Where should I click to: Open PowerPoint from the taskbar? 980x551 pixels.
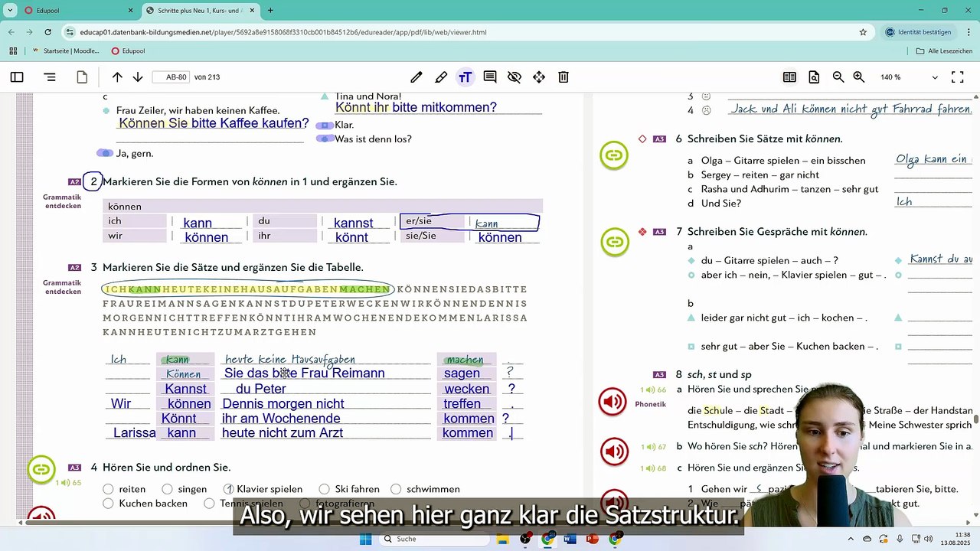click(x=592, y=539)
